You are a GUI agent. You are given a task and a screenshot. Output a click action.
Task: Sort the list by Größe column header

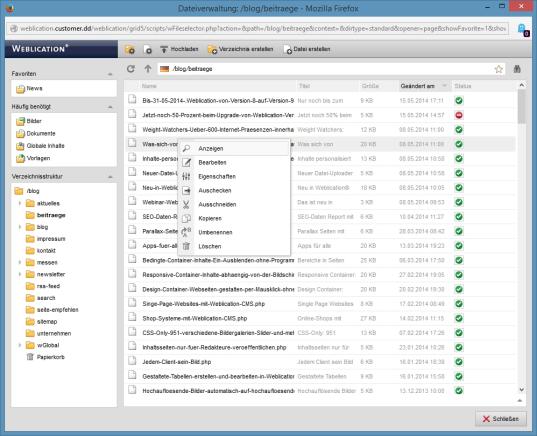(x=370, y=86)
